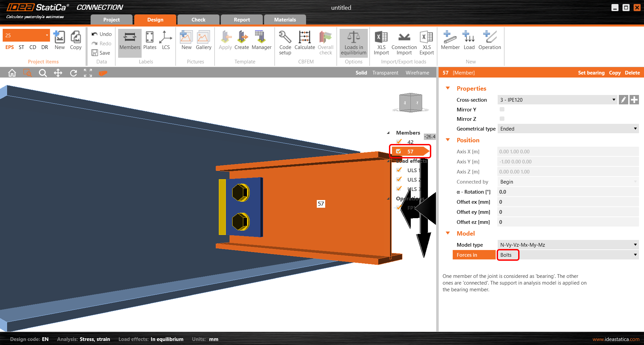The height and width of the screenshot is (345, 644).
Task: Edit the cross-section with pencil icon
Action: 623,100
